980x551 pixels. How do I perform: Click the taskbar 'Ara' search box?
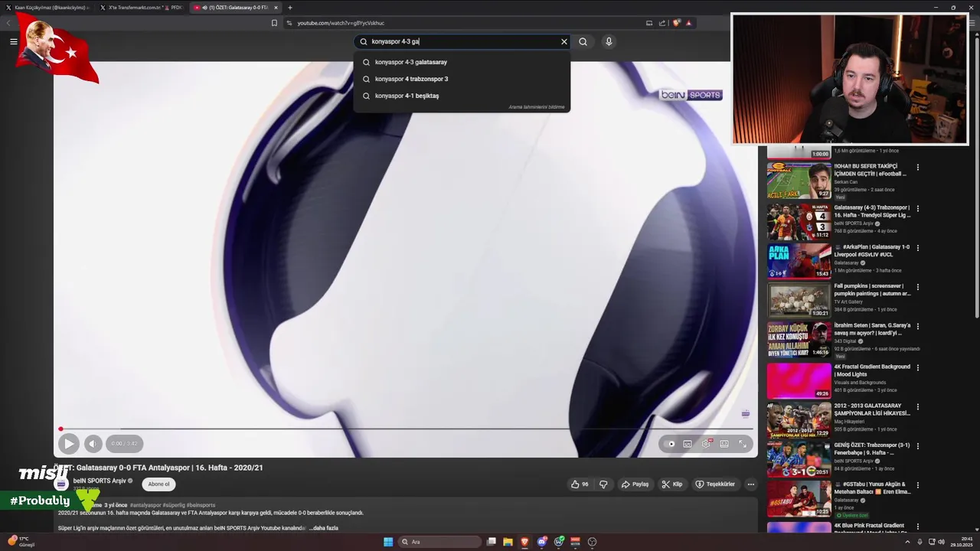click(439, 542)
